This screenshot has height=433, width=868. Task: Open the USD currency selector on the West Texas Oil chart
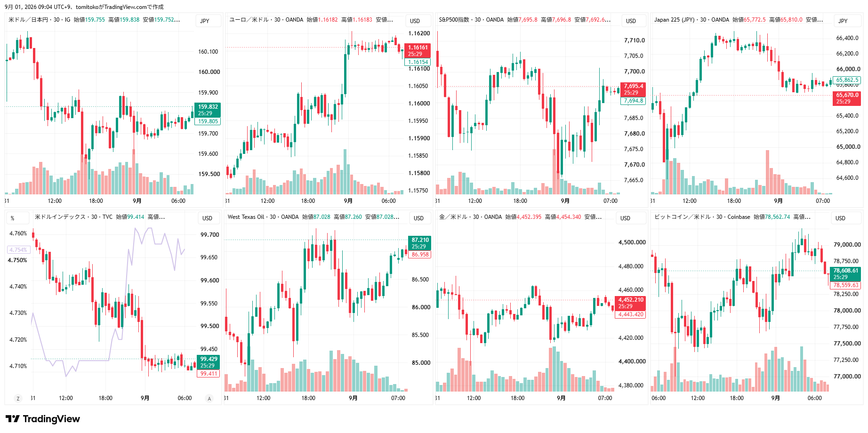click(418, 218)
